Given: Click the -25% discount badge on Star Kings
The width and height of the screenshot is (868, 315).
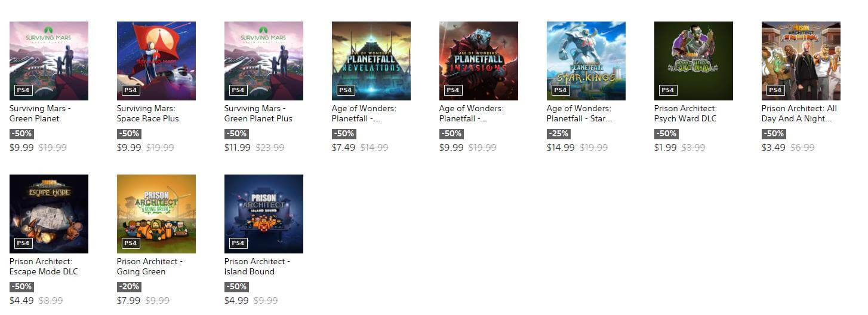Looking at the screenshot, I should click(x=559, y=134).
